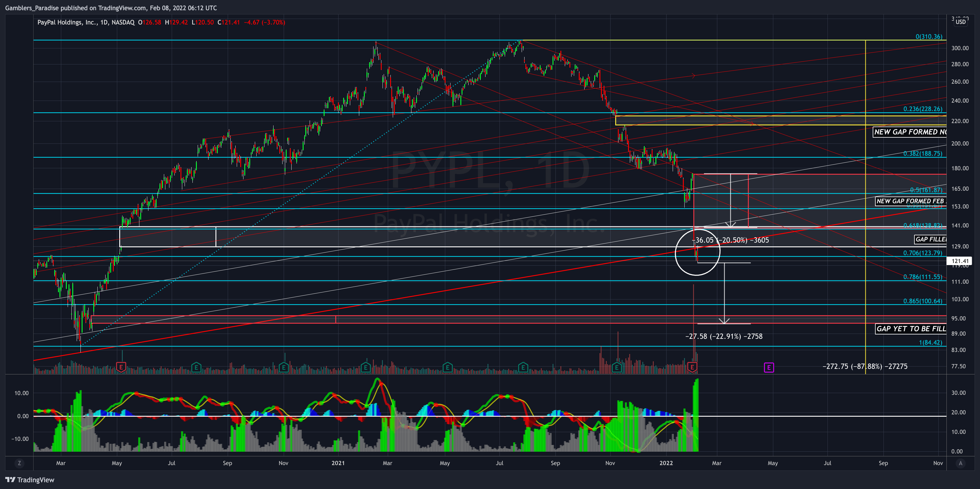Open the teal earnings E marker near February 2021

[x=366, y=367]
